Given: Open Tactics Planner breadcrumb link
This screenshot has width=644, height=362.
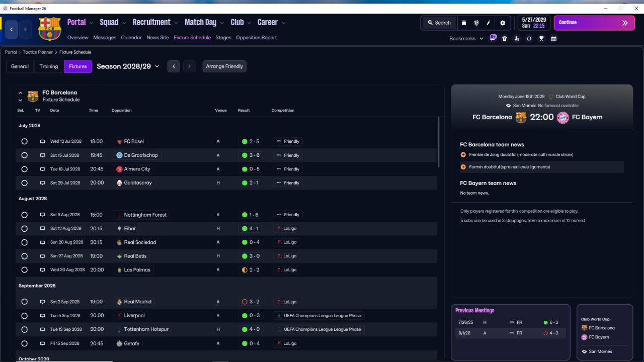Looking at the screenshot, I should 38,52.
